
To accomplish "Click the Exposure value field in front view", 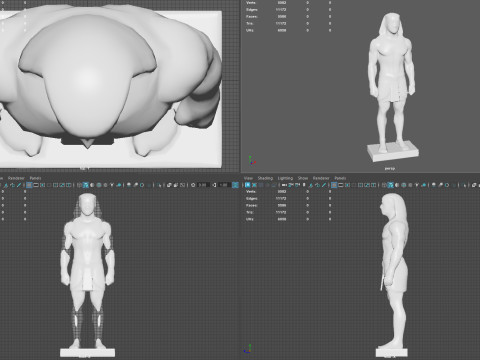I will click(203, 185).
